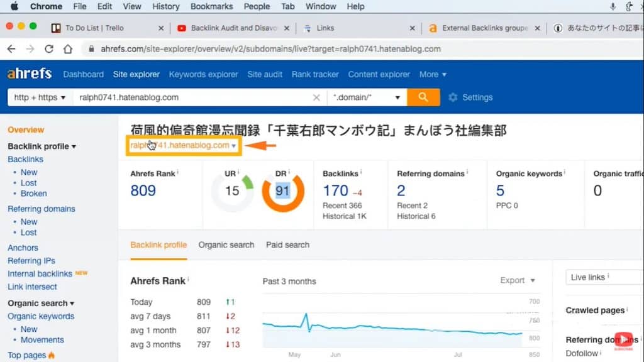The width and height of the screenshot is (644, 362).
Task: Open Site audit in the navigation
Action: tap(265, 74)
